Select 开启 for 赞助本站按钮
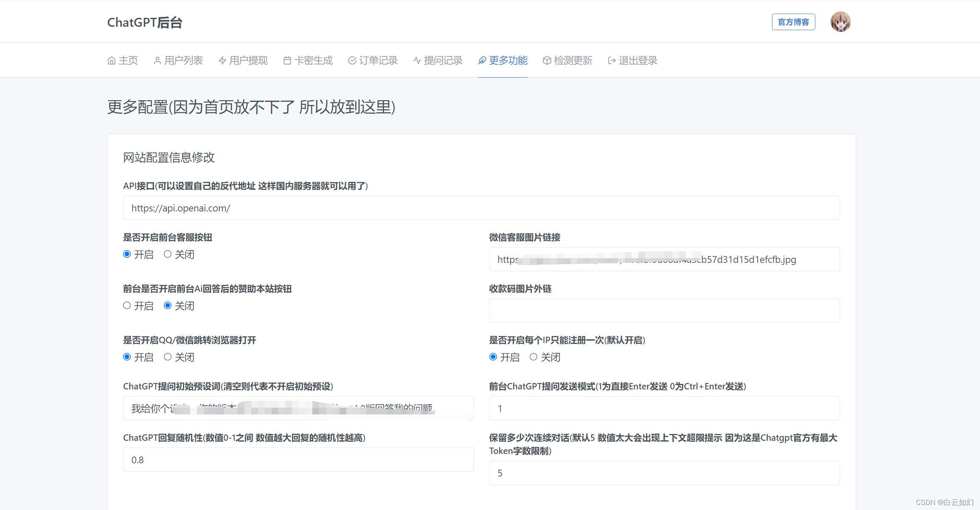980x510 pixels. point(127,305)
